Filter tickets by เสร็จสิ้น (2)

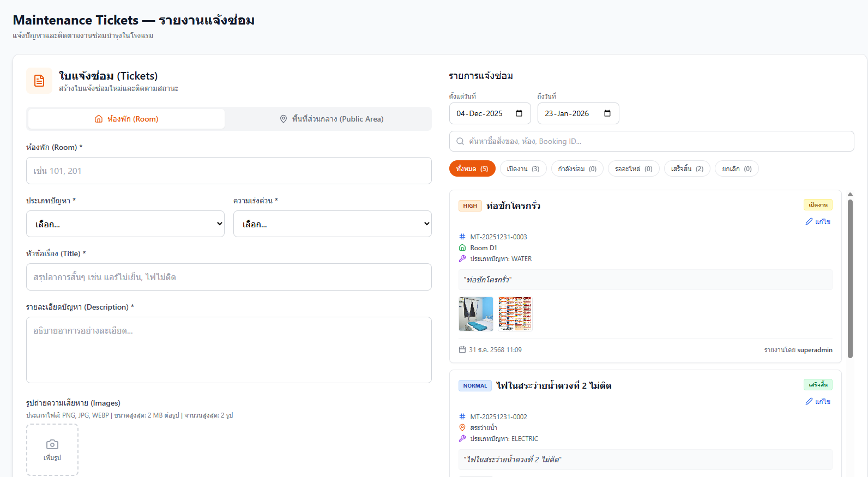tap(686, 169)
